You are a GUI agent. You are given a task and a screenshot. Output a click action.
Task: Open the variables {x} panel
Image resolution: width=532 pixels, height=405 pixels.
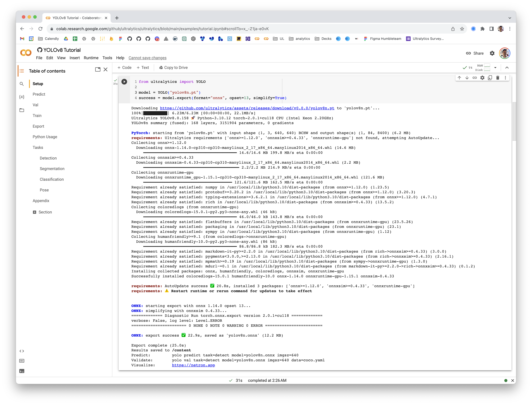pos(22,97)
